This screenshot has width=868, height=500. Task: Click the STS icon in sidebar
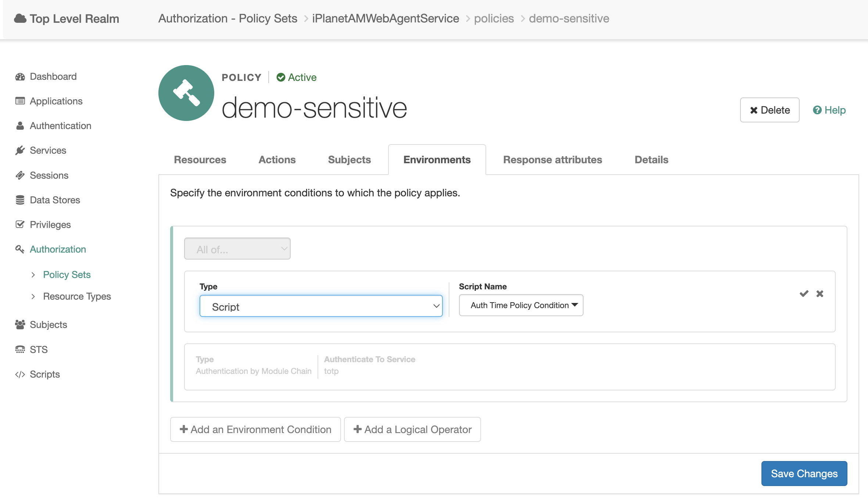(x=20, y=349)
